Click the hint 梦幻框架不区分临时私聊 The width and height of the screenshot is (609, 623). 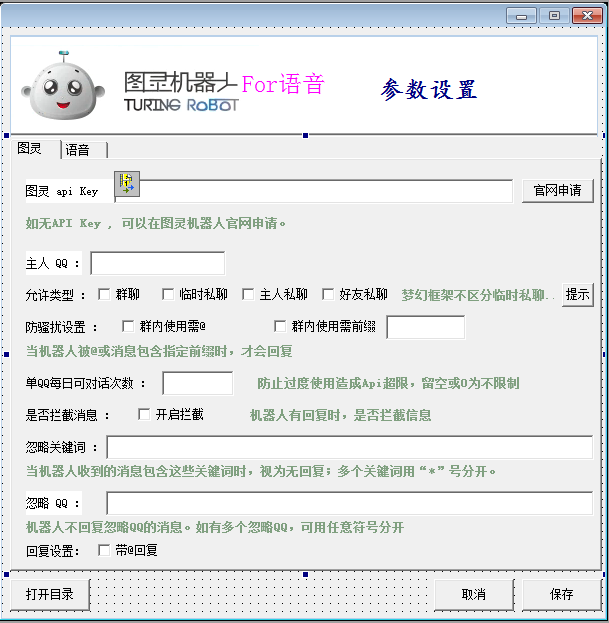pos(477,295)
